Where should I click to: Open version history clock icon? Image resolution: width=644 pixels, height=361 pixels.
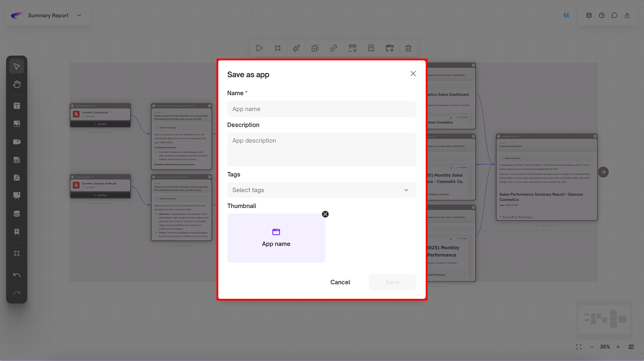[x=601, y=15]
